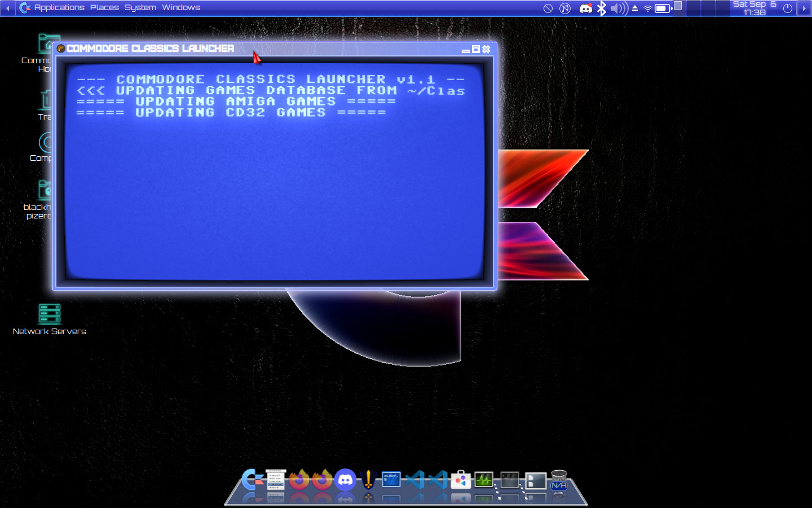Close the Commodore Classics Launcher window
The height and width of the screenshot is (508, 812).
click(x=486, y=49)
